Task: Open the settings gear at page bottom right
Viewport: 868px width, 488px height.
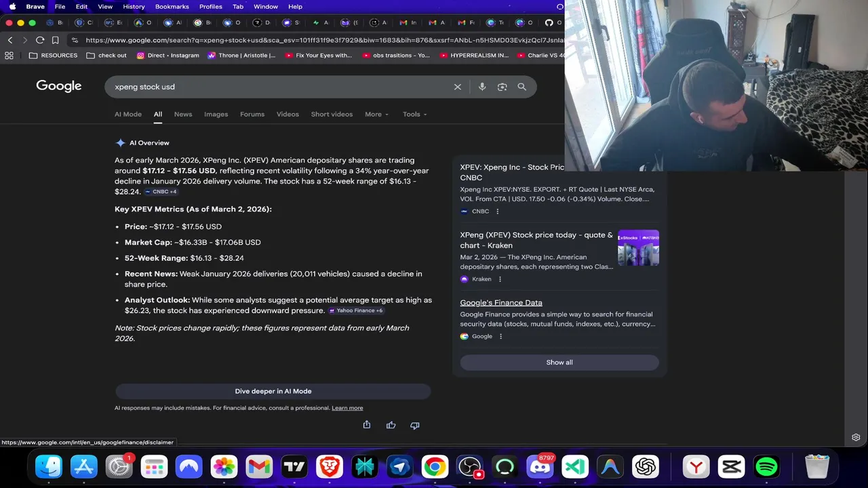Action: (x=856, y=437)
